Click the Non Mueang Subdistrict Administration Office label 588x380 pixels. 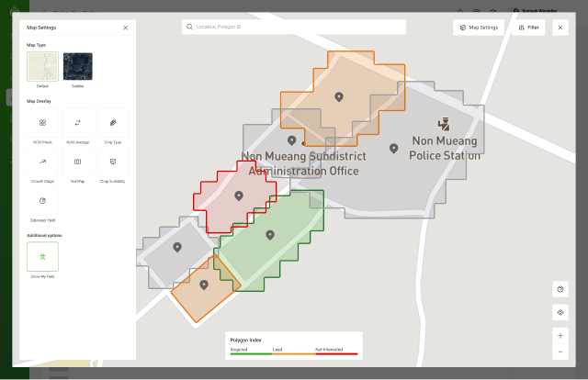(304, 163)
